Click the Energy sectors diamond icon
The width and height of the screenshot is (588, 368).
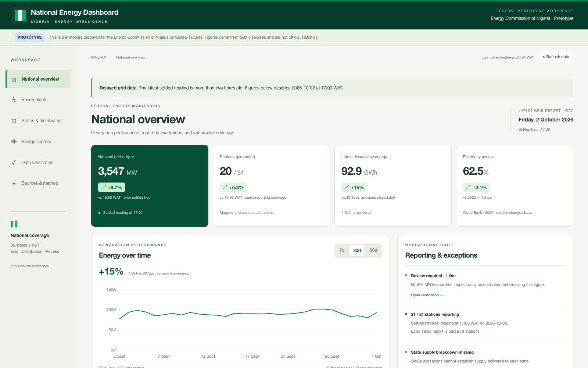pos(14,141)
